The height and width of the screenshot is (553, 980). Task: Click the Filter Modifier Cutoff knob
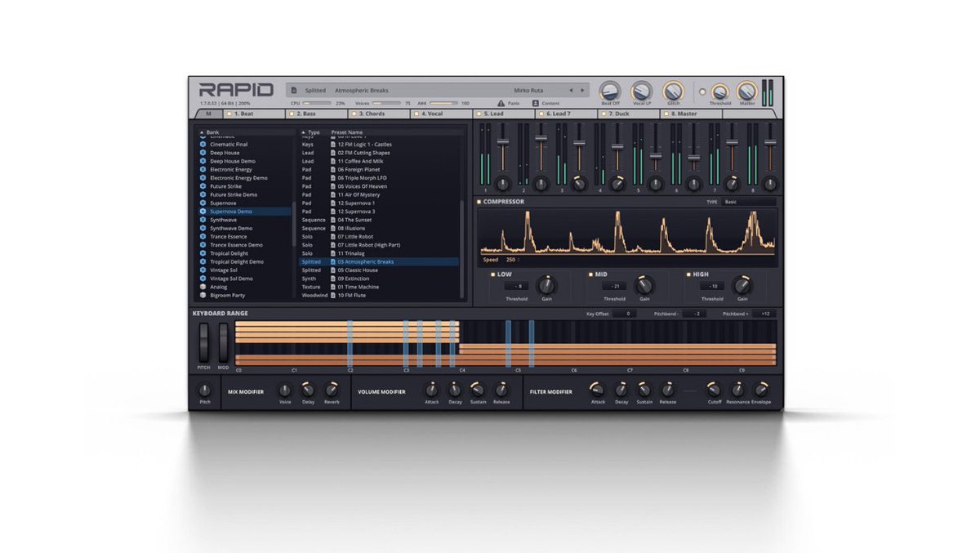[x=714, y=390]
